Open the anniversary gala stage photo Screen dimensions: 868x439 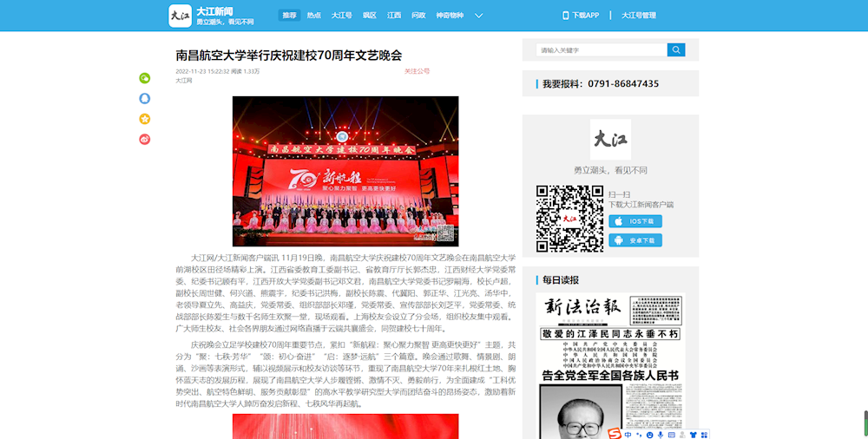coord(345,171)
